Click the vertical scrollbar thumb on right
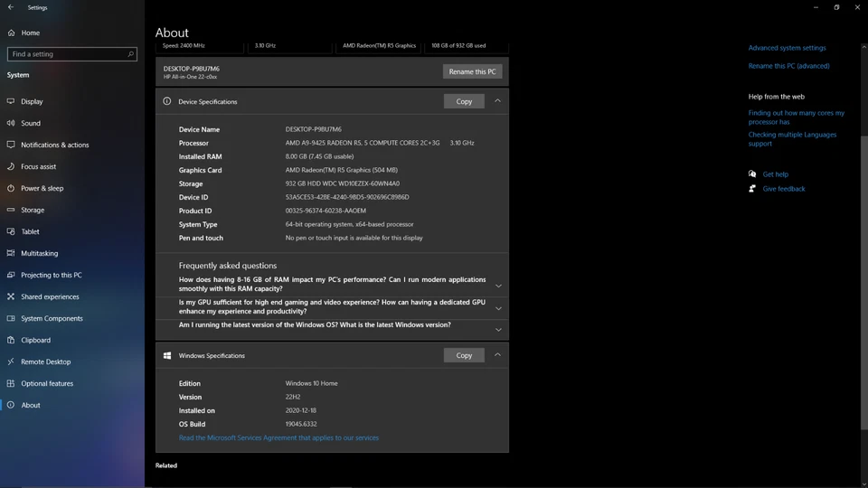 pos(863,282)
